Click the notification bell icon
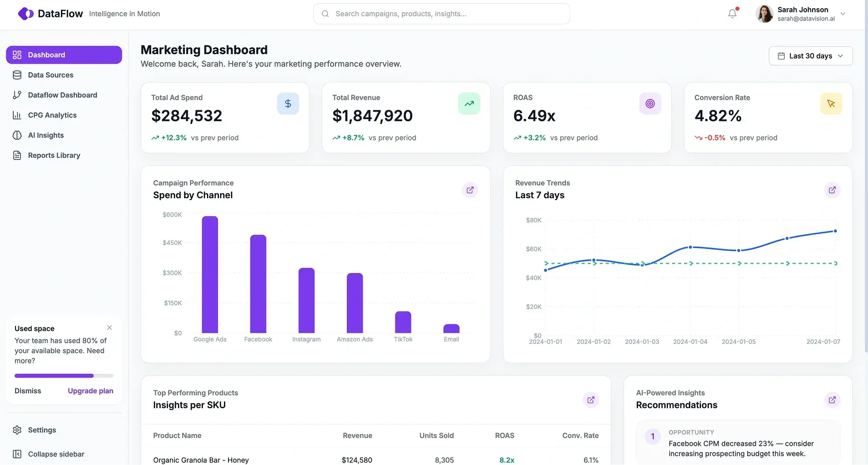This screenshot has height=465, width=868. (732, 13)
